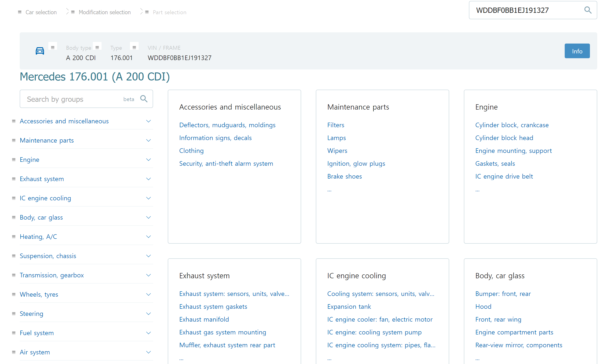Click the bullet icon beside Engine group
The height and width of the screenshot is (364, 600).
14,160
